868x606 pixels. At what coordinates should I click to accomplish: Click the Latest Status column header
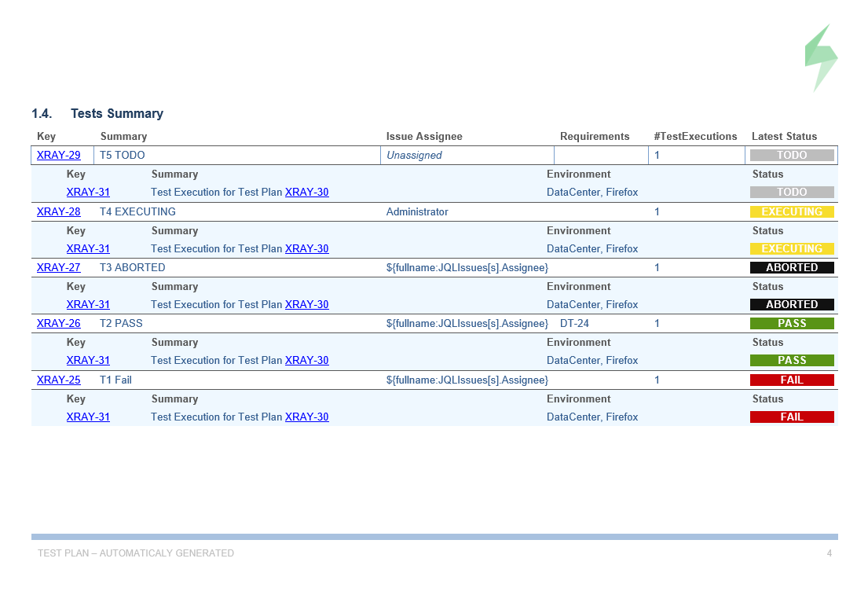click(x=784, y=137)
